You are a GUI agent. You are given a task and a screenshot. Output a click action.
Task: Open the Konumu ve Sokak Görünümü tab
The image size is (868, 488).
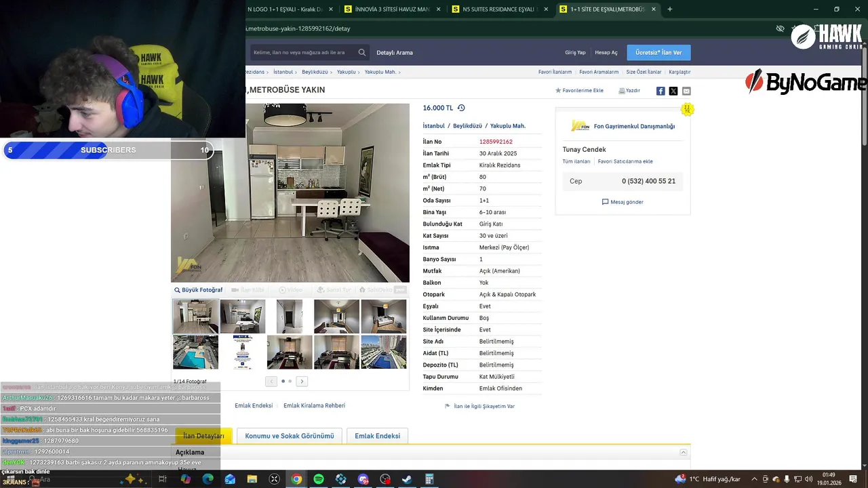(290, 436)
